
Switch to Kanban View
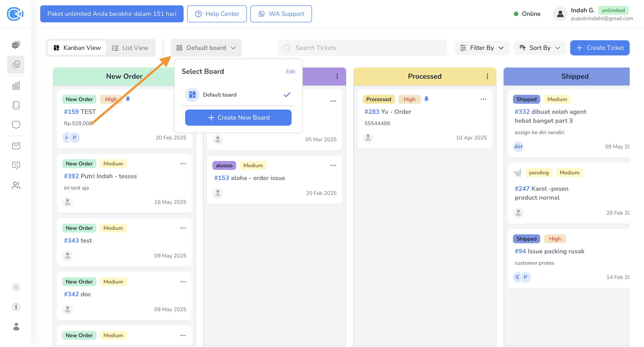[x=77, y=48]
